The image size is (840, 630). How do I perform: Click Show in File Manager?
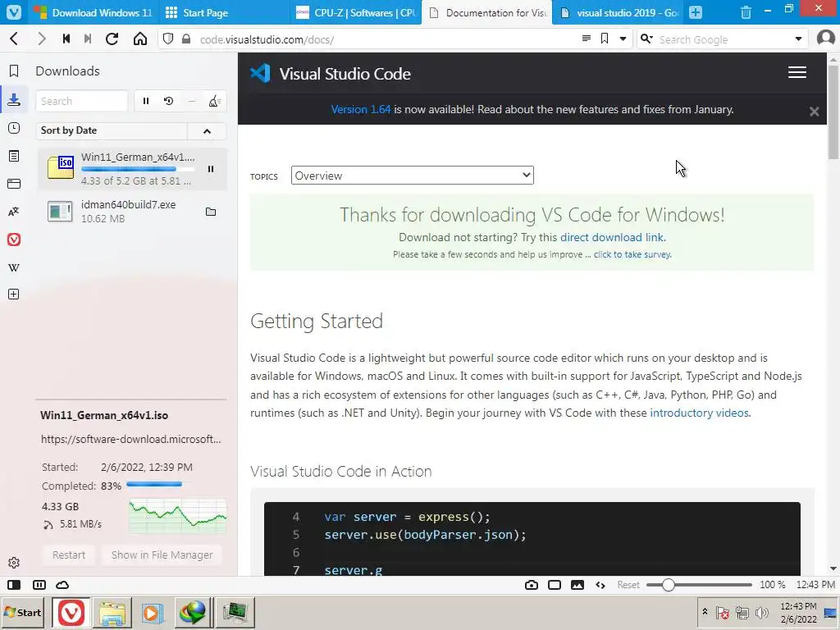coord(162,555)
